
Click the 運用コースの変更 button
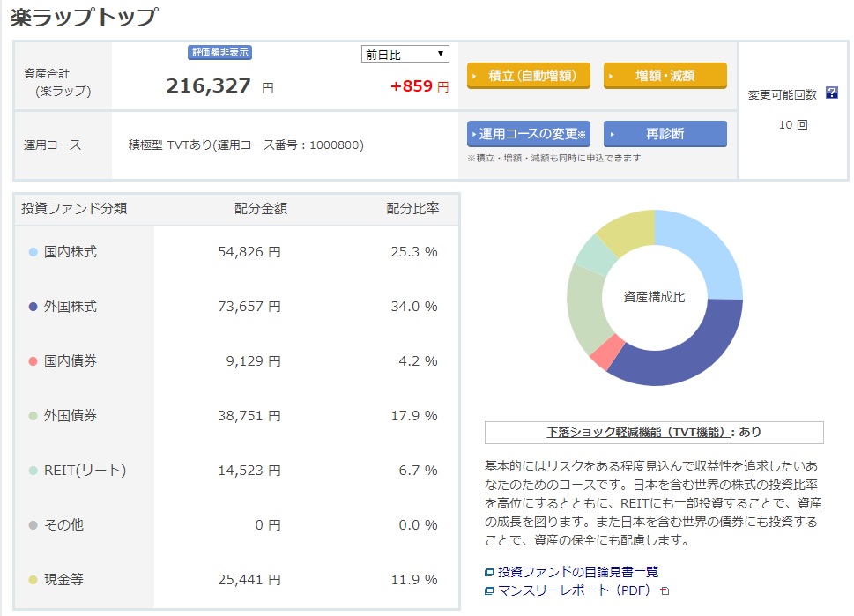point(528,134)
